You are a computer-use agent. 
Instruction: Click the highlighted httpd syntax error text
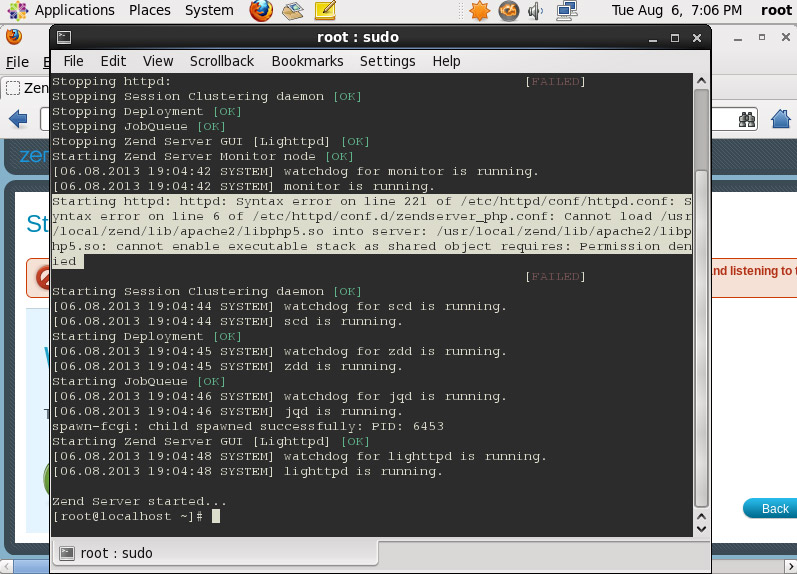(x=372, y=231)
